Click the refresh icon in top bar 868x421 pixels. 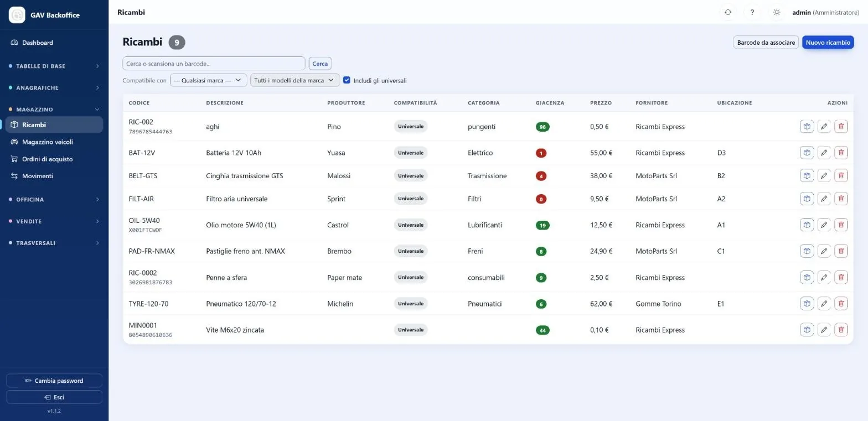[727, 12]
